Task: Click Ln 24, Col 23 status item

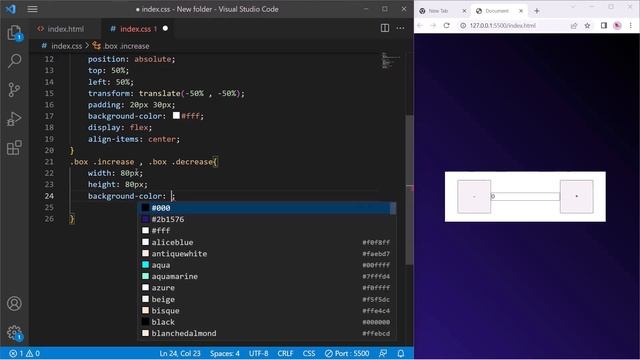Action: click(x=180, y=353)
